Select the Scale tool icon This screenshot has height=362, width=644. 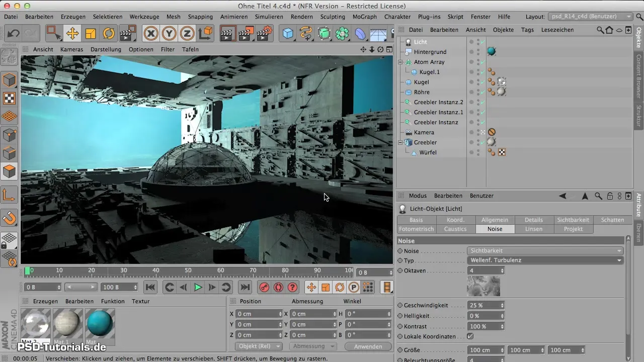tap(91, 34)
